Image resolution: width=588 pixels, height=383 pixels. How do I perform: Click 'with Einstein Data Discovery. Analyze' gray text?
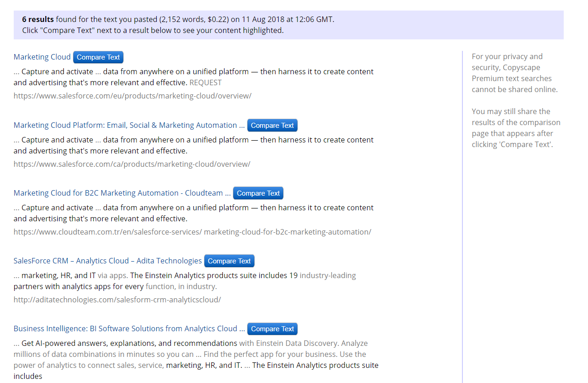303,343
